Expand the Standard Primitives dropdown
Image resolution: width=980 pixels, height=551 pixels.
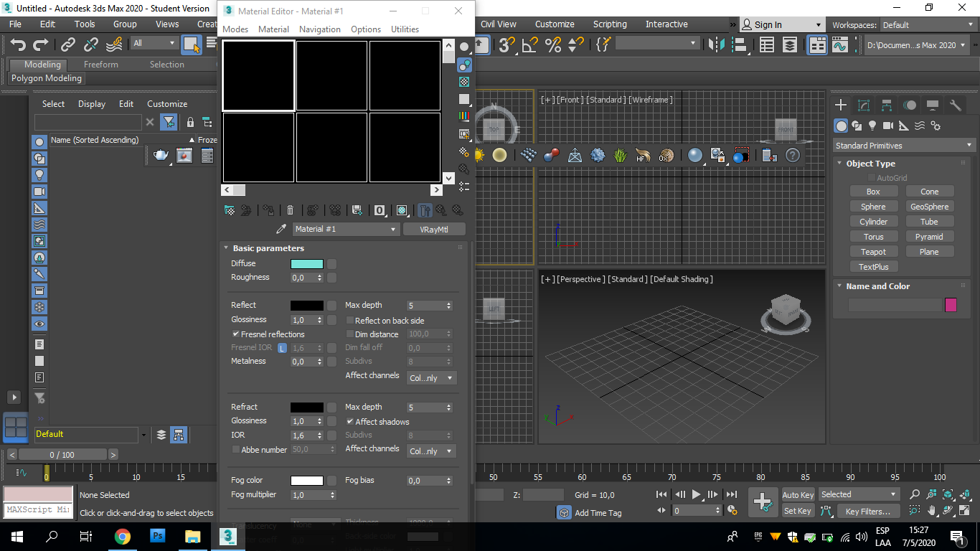[903, 146]
